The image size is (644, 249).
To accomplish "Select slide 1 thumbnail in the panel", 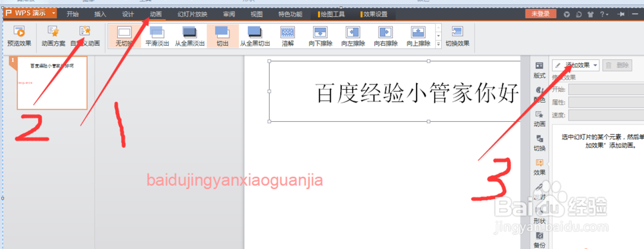I will click(x=52, y=83).
